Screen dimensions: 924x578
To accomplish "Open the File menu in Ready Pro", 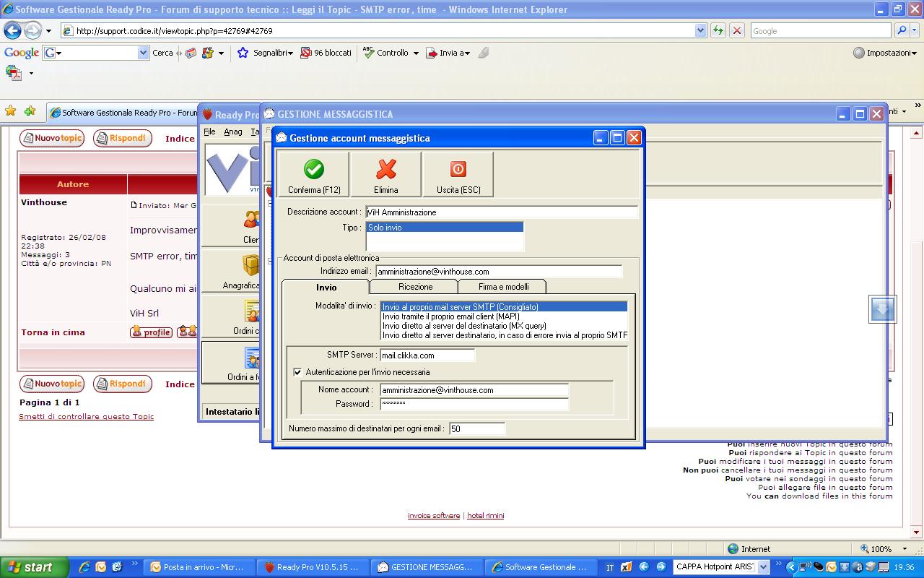I will click(209, 131).
